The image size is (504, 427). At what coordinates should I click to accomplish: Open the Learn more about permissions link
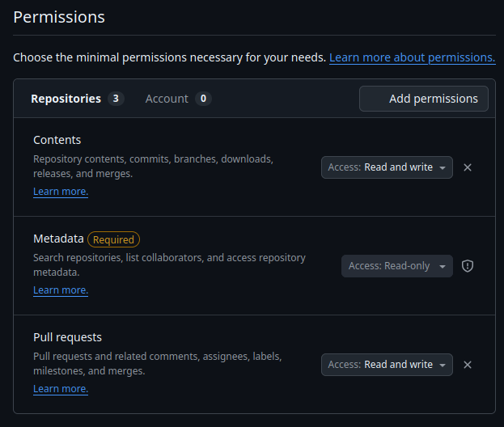coord(412,57)
